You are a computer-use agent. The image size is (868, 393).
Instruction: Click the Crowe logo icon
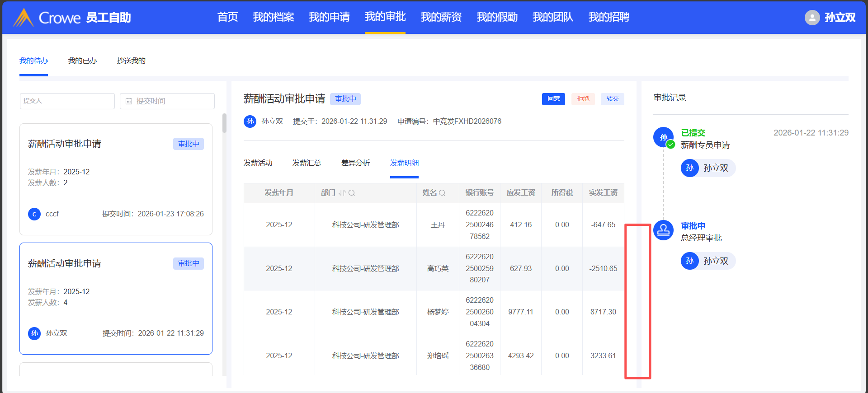(x=24, y=18)
